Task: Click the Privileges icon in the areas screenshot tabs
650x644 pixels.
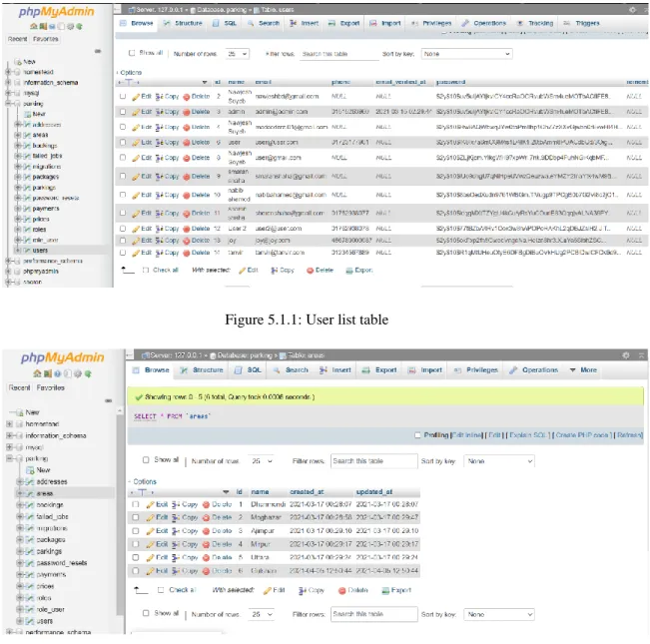Action: point(457,370)
